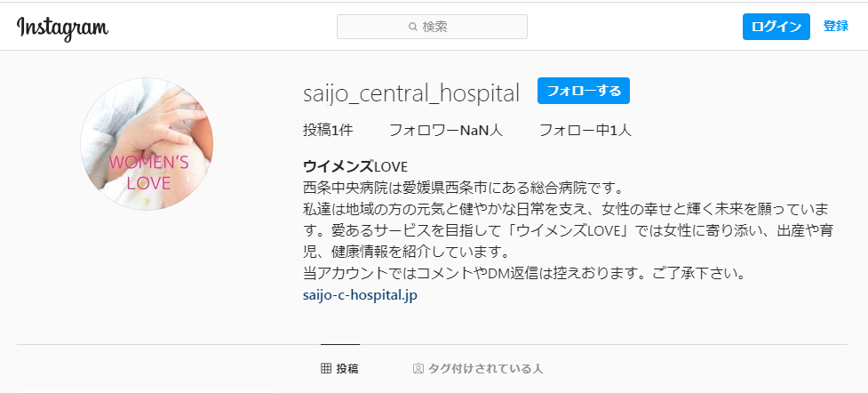Open the フォロワーNaN人 followers list
This screenshot has height=393, width=868.
click(x=446, y=131)
